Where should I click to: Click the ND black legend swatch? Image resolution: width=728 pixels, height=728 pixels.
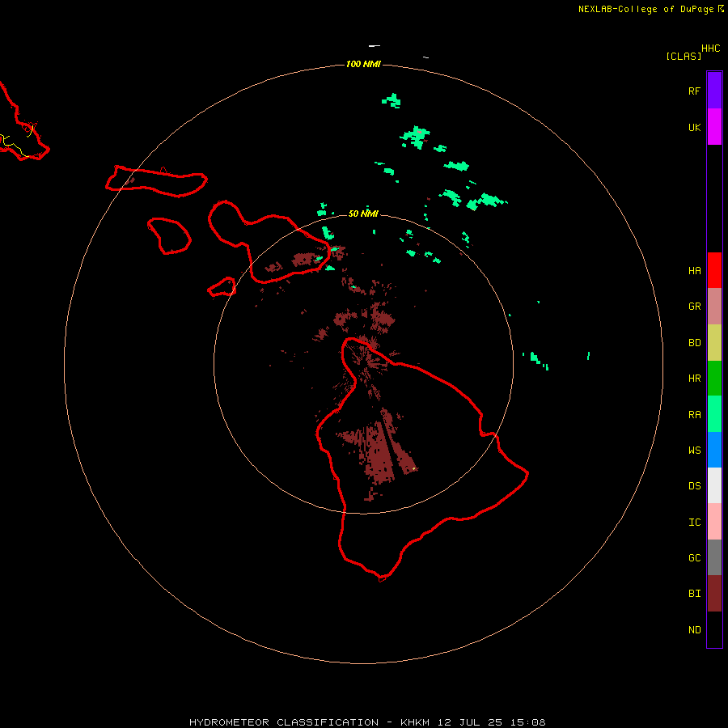pos(714,629)
